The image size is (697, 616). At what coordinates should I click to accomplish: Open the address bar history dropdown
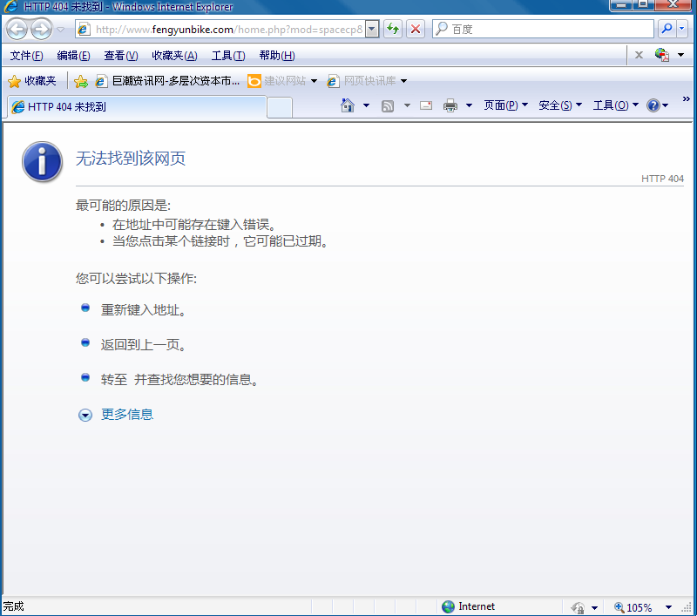[372, 28]
